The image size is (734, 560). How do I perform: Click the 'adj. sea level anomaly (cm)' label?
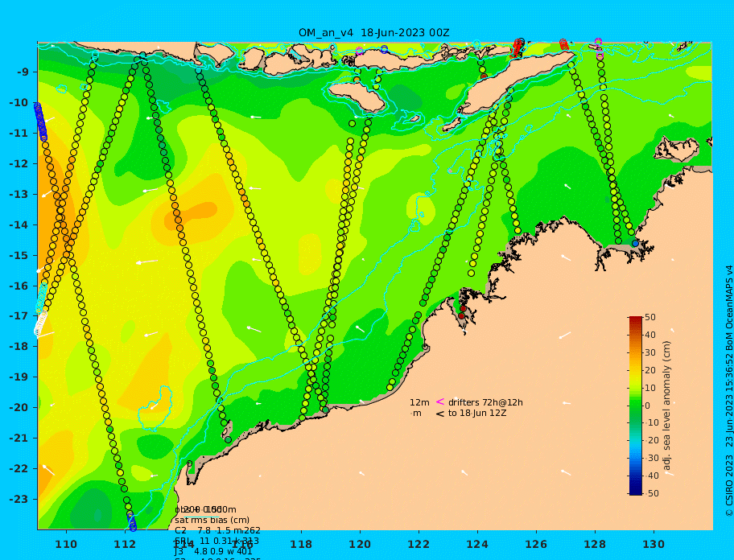(666, 406)
